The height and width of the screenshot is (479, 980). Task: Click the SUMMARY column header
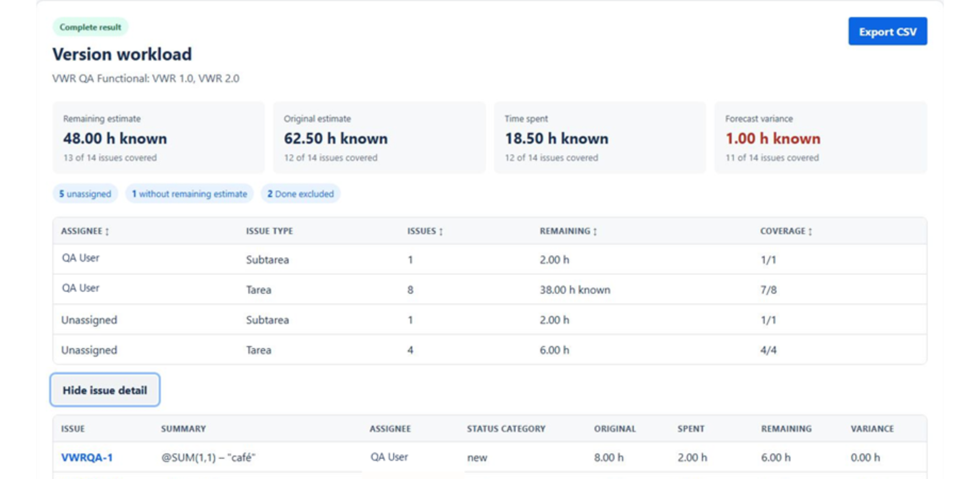click(x=183, y=428)
